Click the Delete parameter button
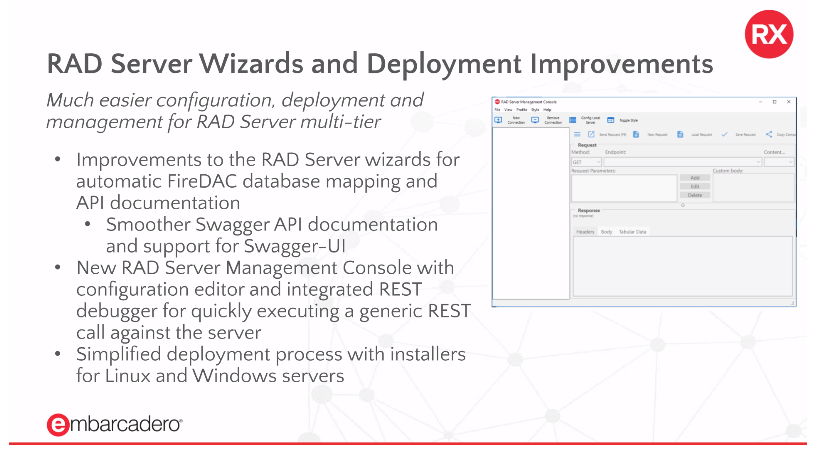The height and width of the screenshot is (456, 816). coord(695,195)
